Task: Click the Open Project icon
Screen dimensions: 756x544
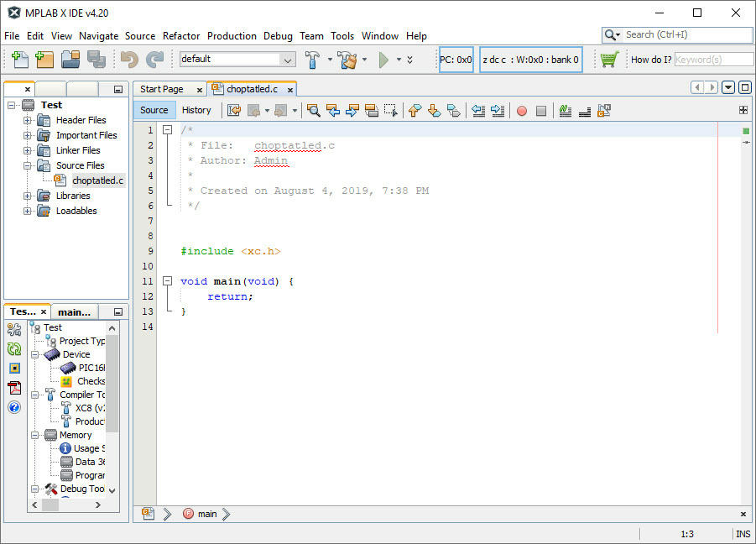Action: (70, 60)
